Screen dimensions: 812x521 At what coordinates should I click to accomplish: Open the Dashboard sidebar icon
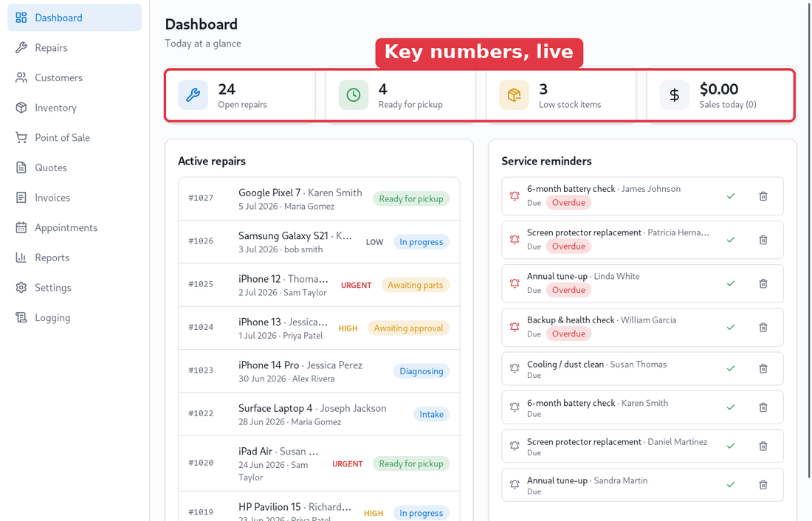[21, 18]
